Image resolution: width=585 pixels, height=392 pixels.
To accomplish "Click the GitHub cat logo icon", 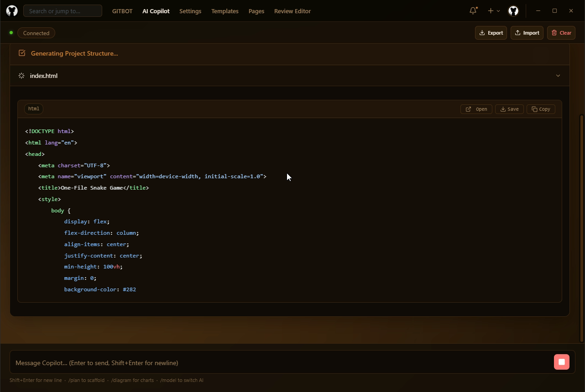I will coord(12,11).
